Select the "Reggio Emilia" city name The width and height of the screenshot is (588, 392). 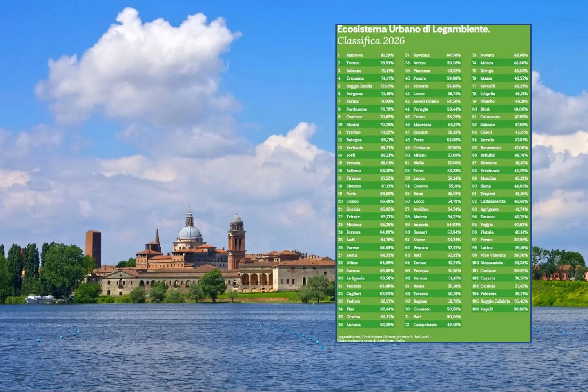359,86
